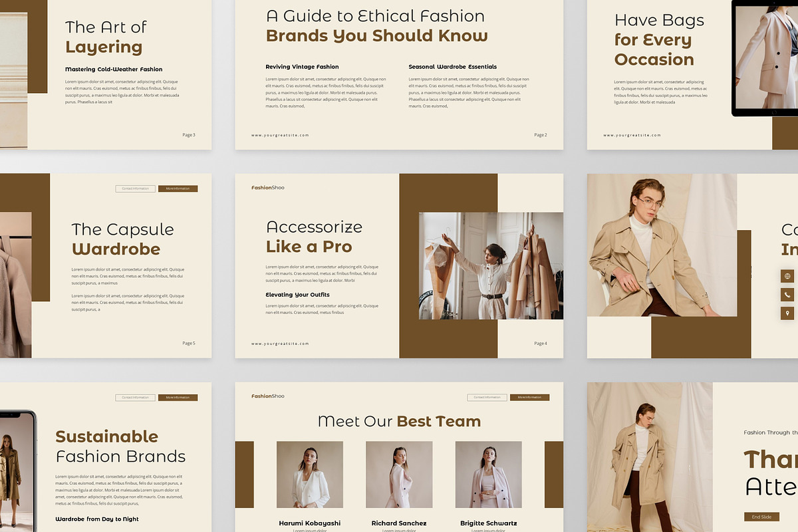Click 'Wardrobe from Day to Night' subheading
This screenshot has width=798, height=532.
click(x=97, y=519)
